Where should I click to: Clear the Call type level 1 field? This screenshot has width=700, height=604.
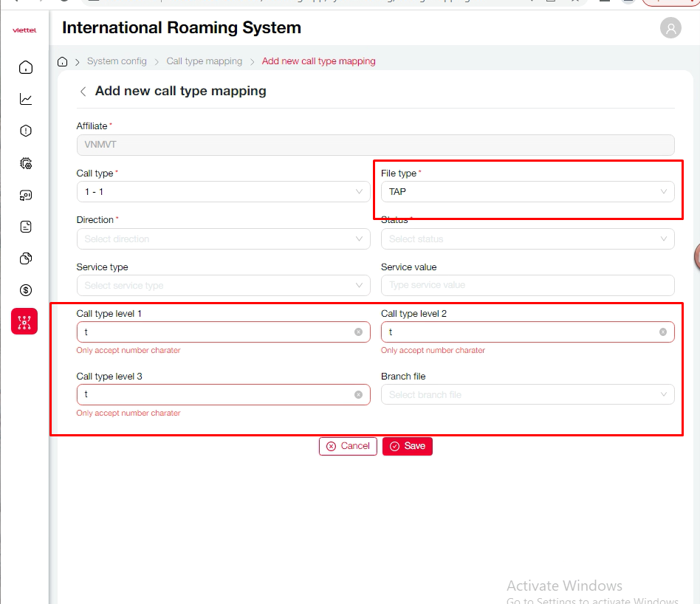point(358,332)
